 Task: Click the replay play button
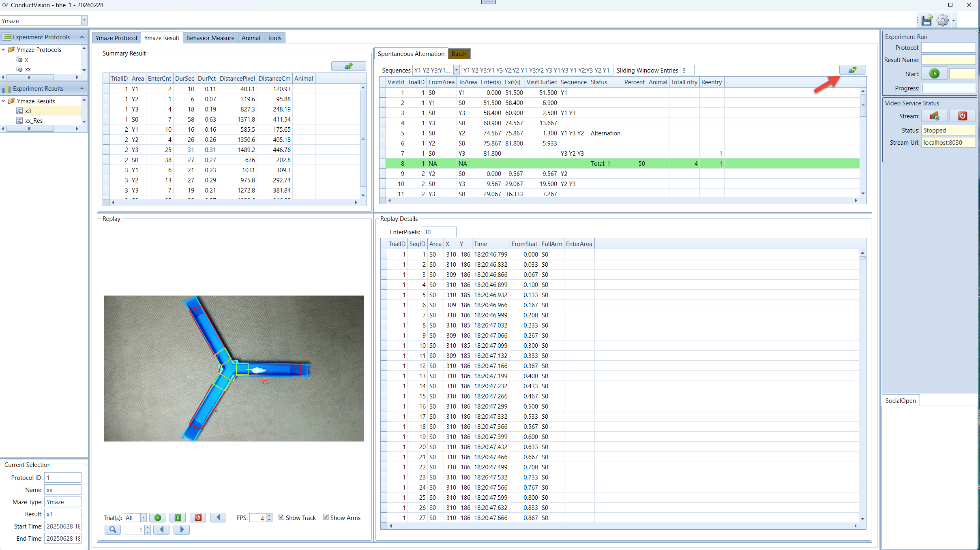[x=157, y=518]
